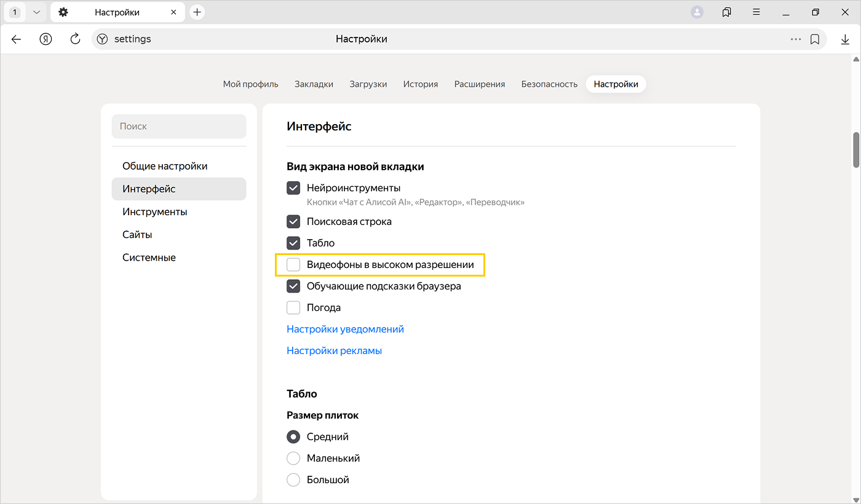Select Инструменты in the settings sidebar
Viewport: 861px width, 504px height.
(155, 212)
